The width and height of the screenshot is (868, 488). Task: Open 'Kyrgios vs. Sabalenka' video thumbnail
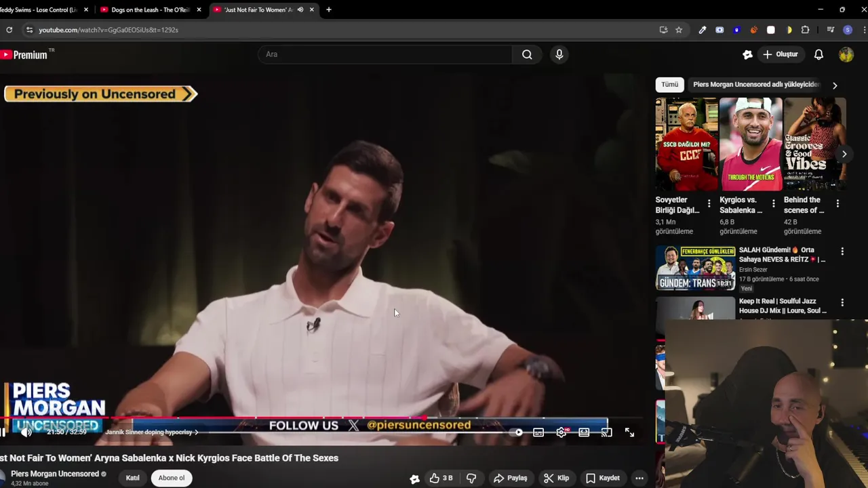click(x=751, y=144)
